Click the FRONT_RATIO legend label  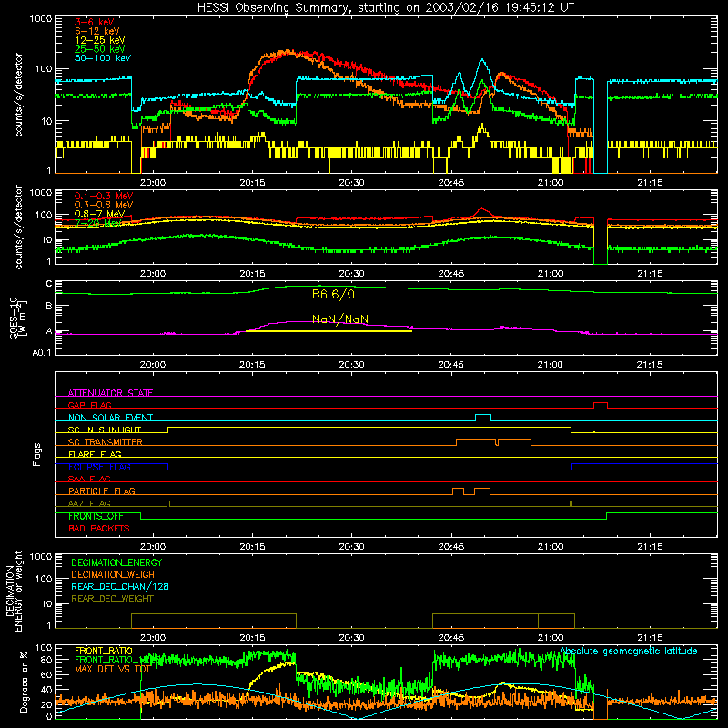coord(104,651)
